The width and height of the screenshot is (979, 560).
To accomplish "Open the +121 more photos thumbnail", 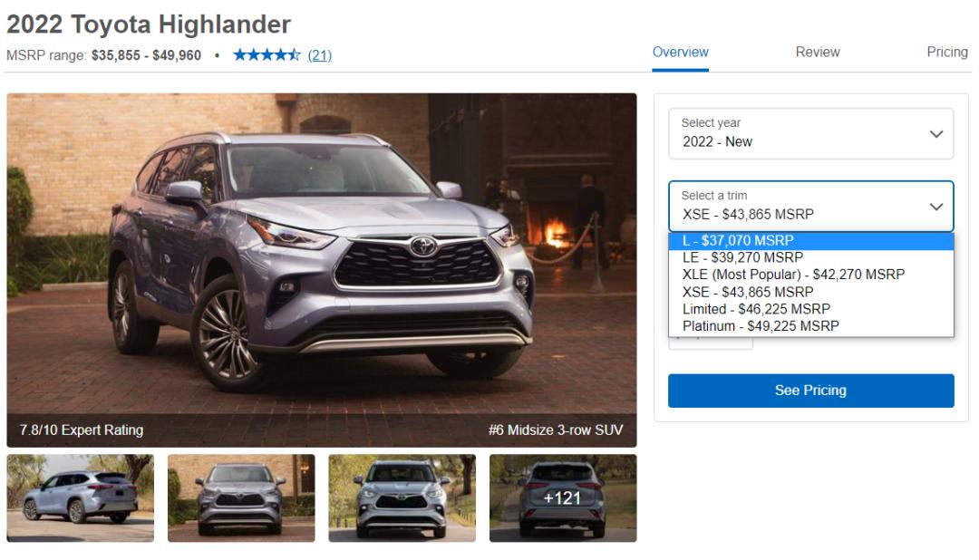I will pos(563,498).
